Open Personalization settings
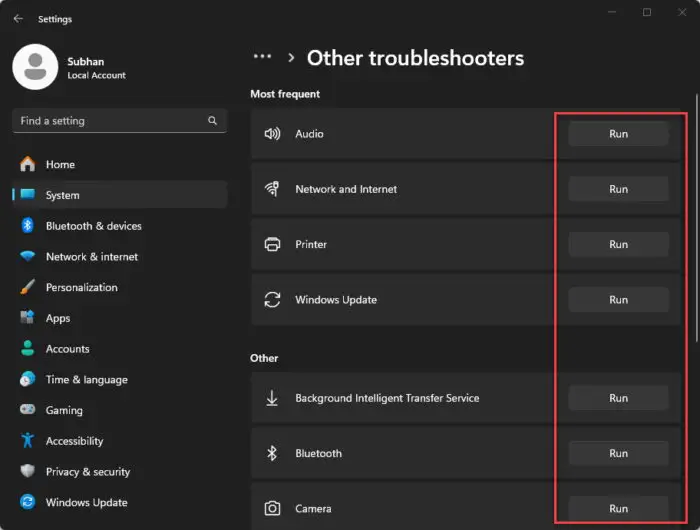Screen dimensions: 700x530 point(120,287)
